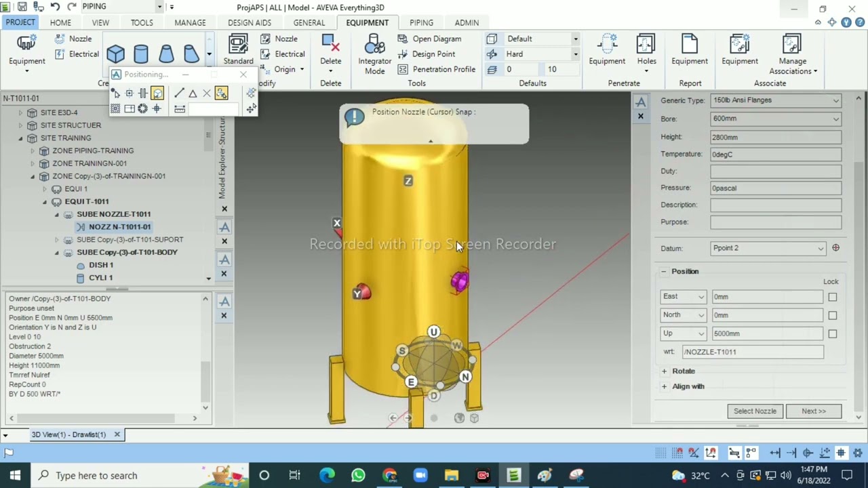Viewport: 868px width, 488px height.
Task: Toggle the highlighted crosshair icon in status bar
Action: pyautogui.click(x=841, y=453)
